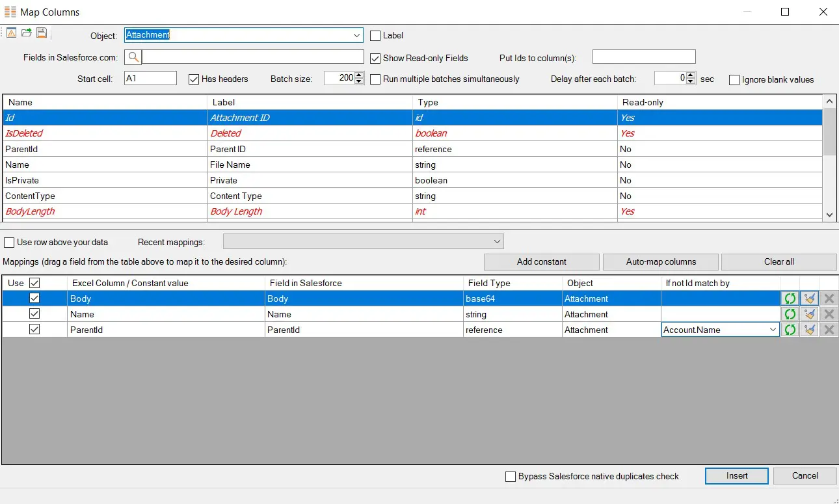Open a saved mapping file

point(26,33)
